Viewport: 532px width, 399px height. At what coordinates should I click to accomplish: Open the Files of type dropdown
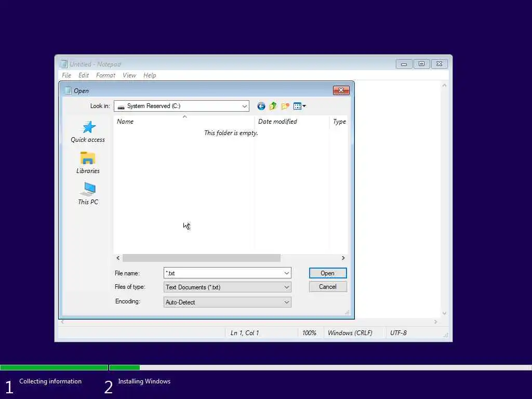[x=228, y=287]
